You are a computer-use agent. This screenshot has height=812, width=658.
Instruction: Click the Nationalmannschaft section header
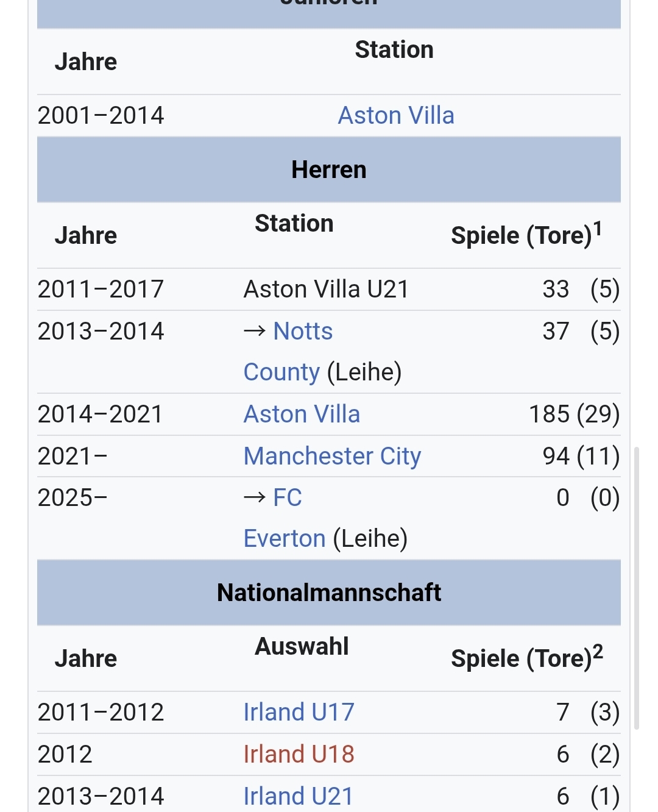329,593
